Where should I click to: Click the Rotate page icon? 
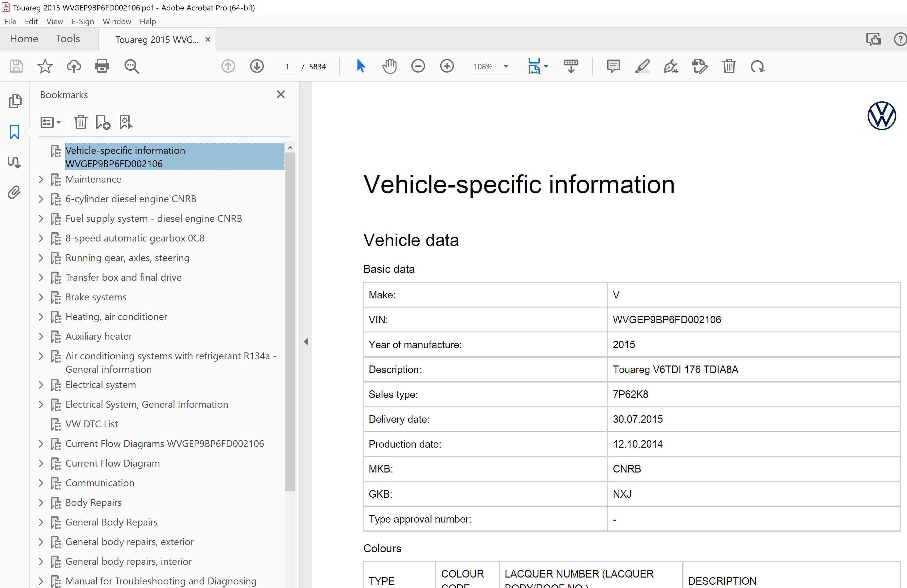(x=757, y=66)
